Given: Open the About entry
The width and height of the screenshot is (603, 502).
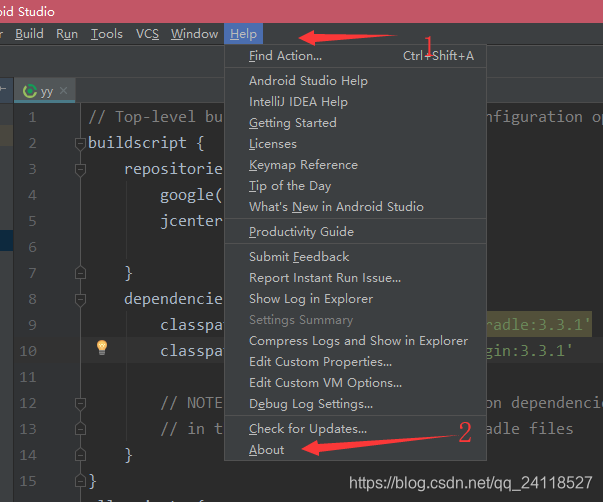Looking at the screenshot, I should pyautogui.click(x=355, y=450).
